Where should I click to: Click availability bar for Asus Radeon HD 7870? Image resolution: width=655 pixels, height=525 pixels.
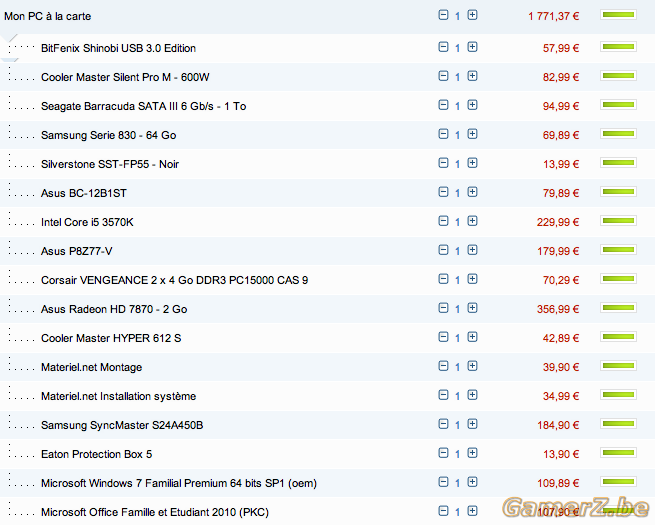618,308
